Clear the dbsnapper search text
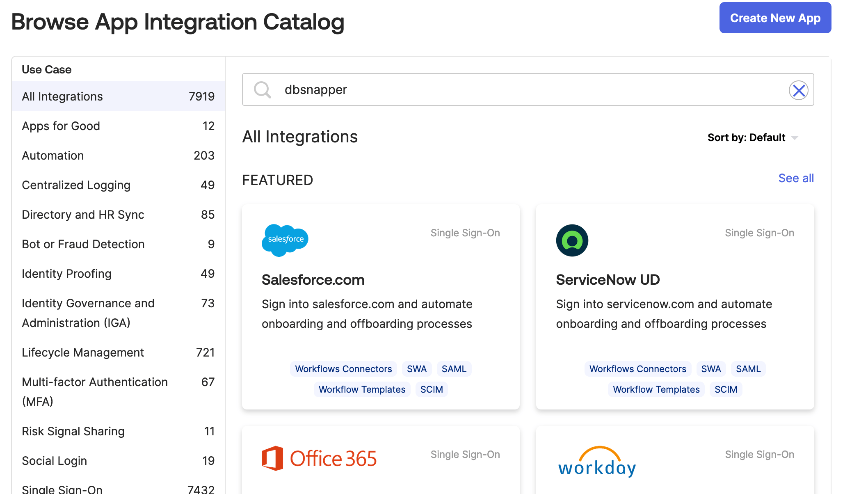The height and width of the screenshot is (494, 868). coord(798,90)
